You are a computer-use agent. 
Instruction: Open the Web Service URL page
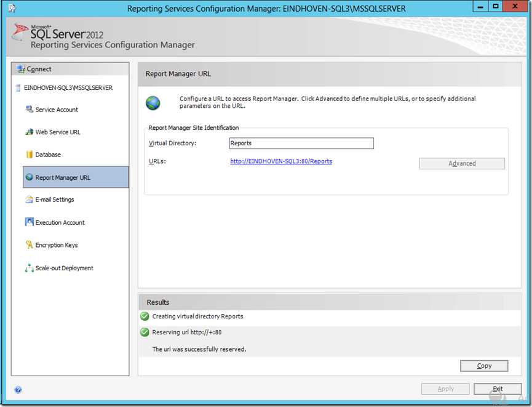coord(58,132)
